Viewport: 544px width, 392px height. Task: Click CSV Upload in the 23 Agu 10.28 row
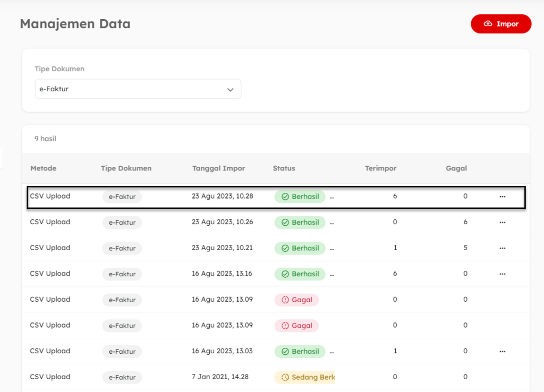point(50,196)
